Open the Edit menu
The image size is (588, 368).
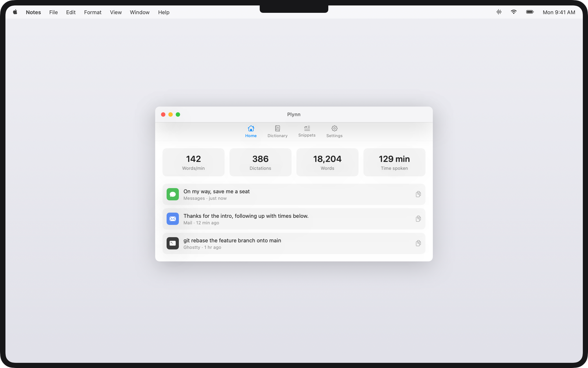click(71, 12)
